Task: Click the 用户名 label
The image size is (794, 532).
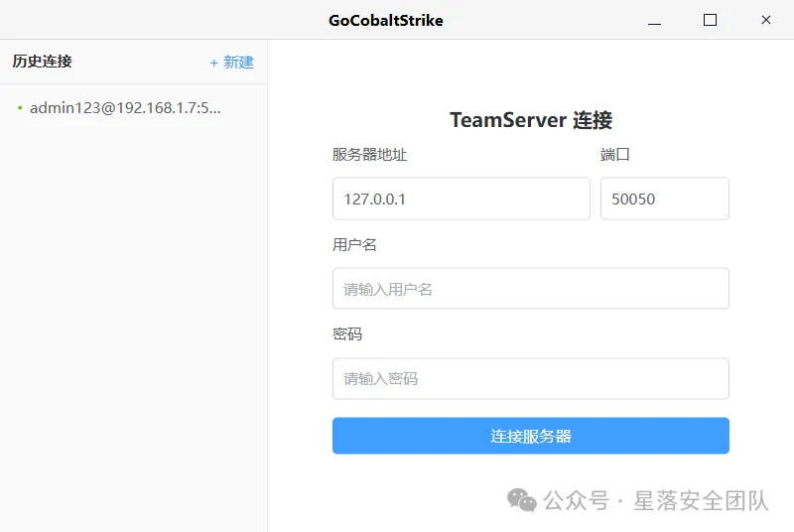Action: pyautogui.click(x=354, y=245)
